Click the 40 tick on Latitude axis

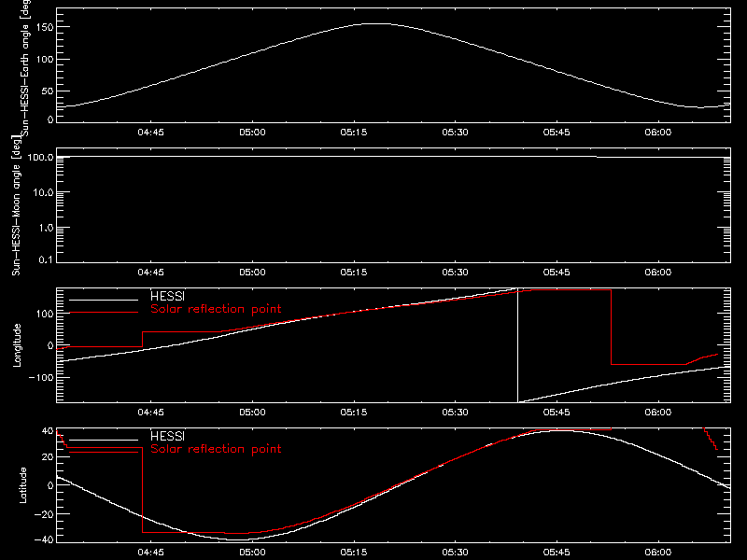coord(48,431)
